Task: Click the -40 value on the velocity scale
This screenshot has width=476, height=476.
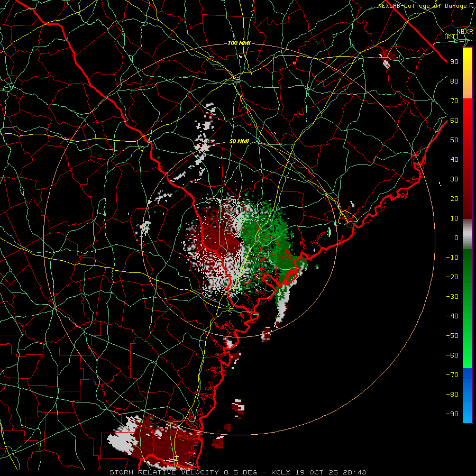Action: coord(452,316)
